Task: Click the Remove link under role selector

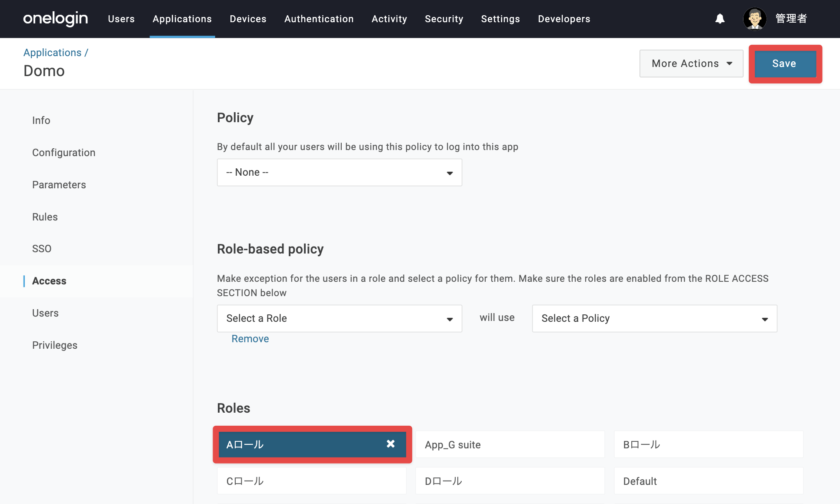Action: point(250,339)
